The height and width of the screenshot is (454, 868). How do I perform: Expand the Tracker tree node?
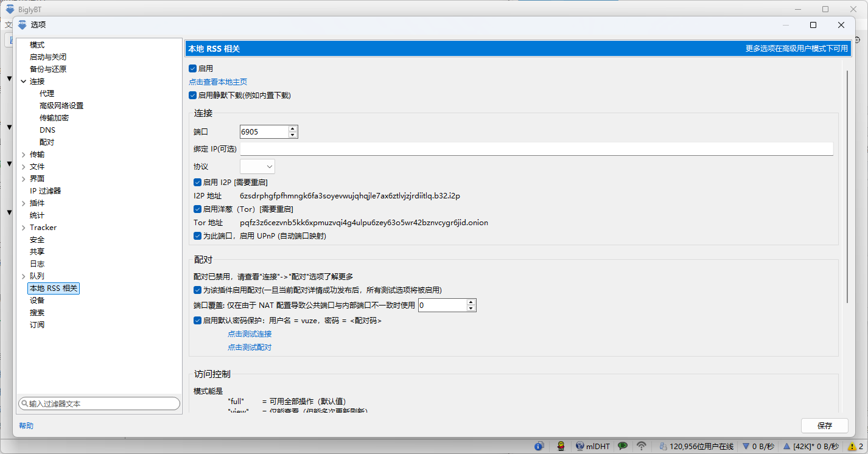(23, 228)
